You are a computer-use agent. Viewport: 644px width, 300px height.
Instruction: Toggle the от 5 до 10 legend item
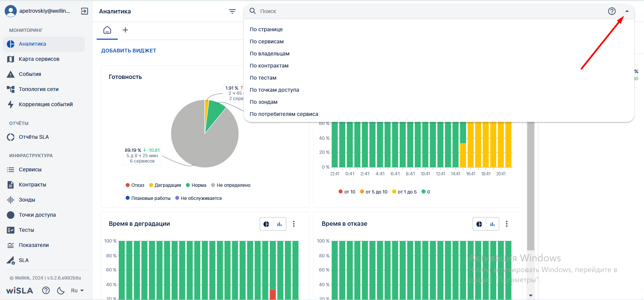(374, 192)
